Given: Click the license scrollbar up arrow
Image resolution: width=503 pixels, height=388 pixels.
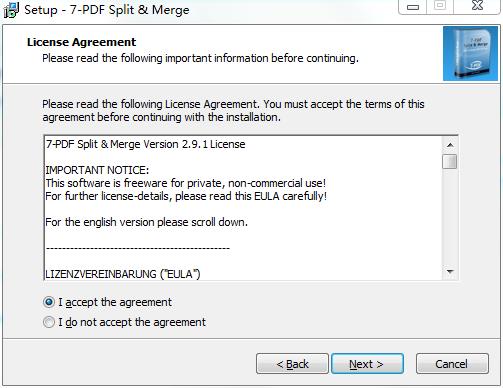Looking at the screenshot, I should tap(450, 145).
